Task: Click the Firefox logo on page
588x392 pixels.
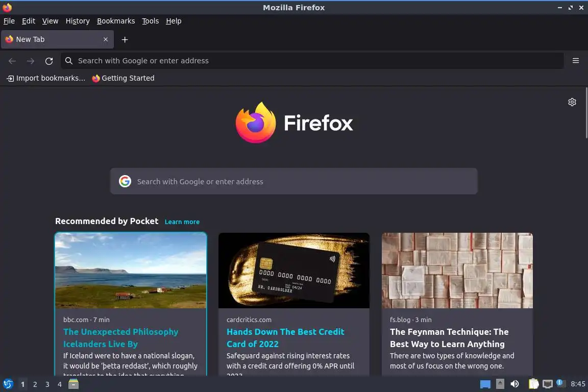Action: [x=256, y=122]
